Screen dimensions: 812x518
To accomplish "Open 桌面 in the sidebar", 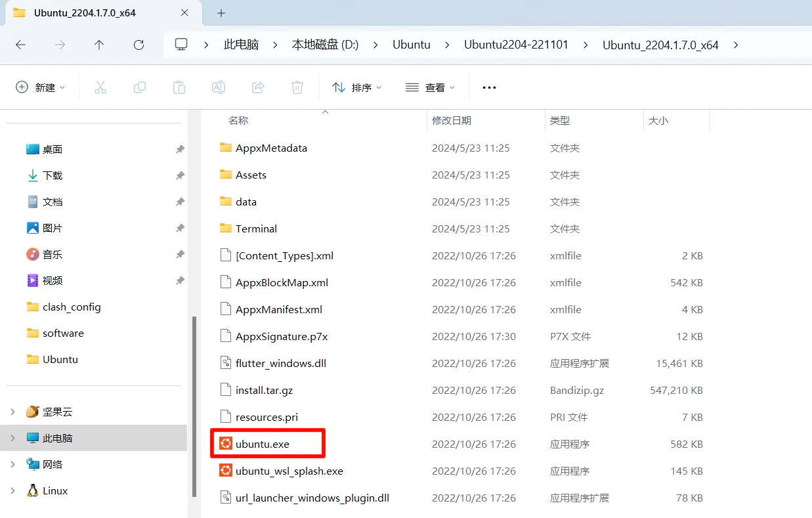I will coord(53,150).
